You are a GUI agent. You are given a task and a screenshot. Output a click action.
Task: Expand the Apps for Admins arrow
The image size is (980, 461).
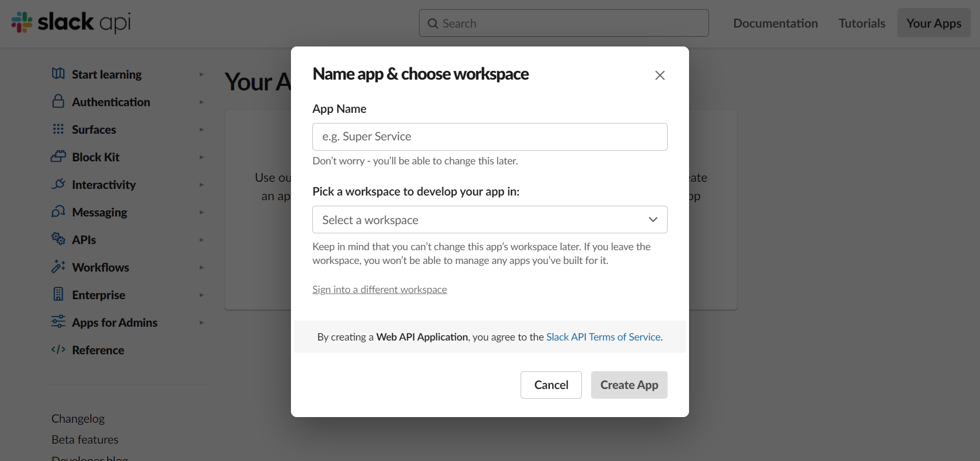(x=202, y=323)
